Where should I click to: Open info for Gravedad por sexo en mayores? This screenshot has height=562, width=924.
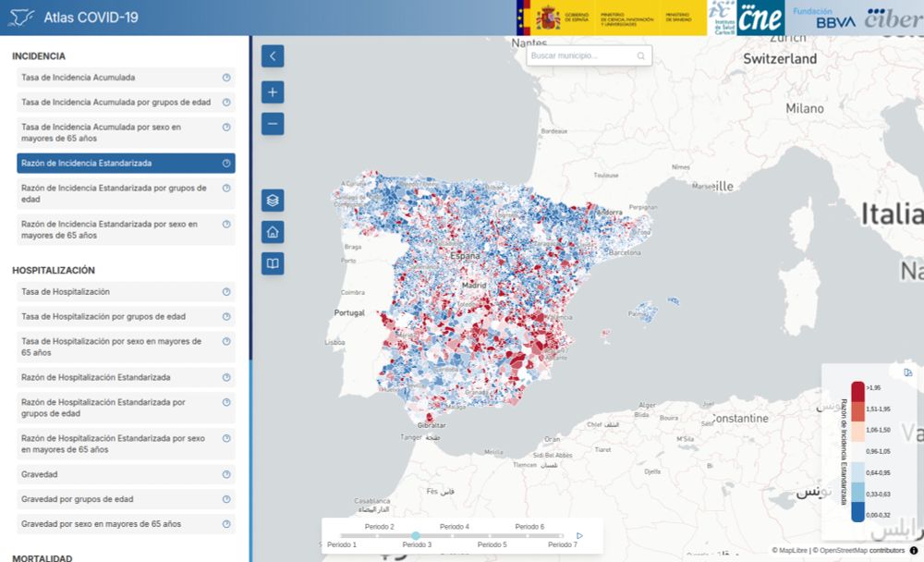[x=226, y=524]
